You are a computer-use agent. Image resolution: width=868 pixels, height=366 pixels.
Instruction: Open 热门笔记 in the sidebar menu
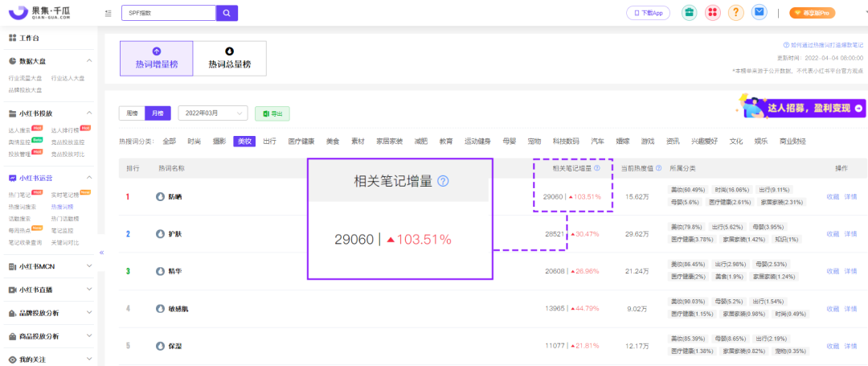pos(18,195)
